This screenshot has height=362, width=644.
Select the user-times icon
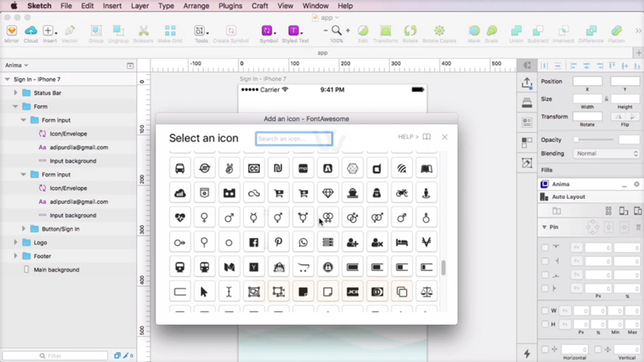coord(377,242)
